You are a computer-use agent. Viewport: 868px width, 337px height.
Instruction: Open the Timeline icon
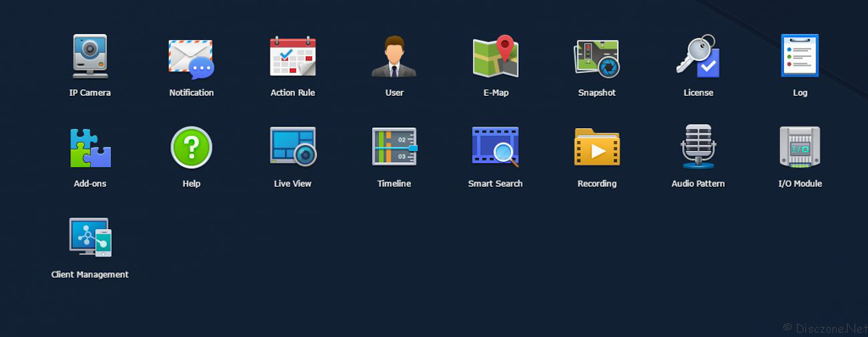(x=394, y=146)
